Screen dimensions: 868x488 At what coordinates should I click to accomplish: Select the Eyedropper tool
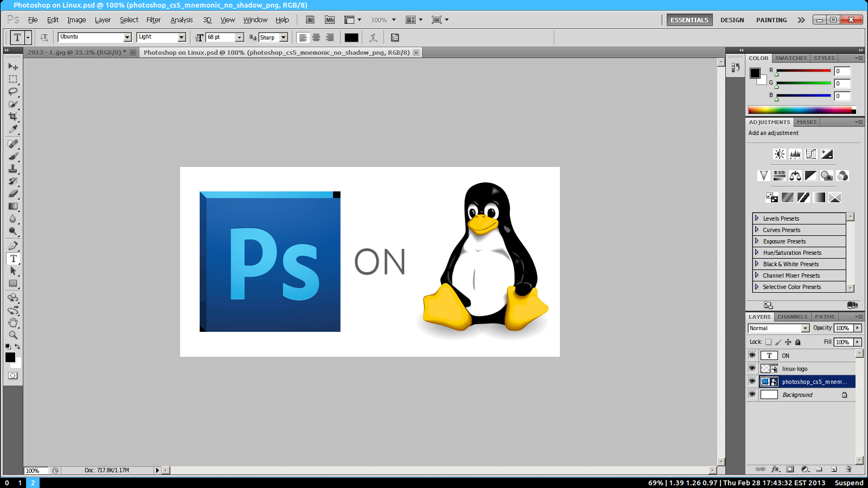pos(13,129)
